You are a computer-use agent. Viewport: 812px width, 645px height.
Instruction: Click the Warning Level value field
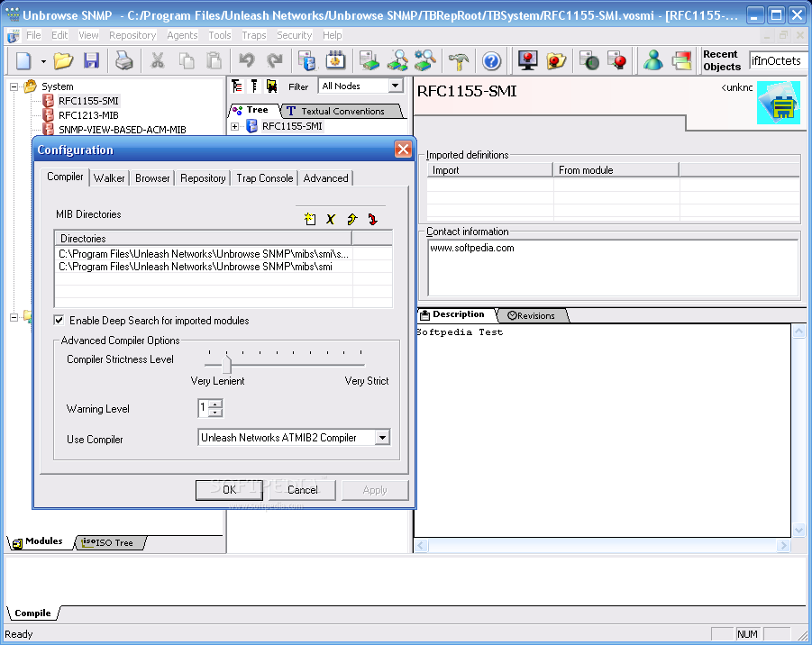(204, 407)
